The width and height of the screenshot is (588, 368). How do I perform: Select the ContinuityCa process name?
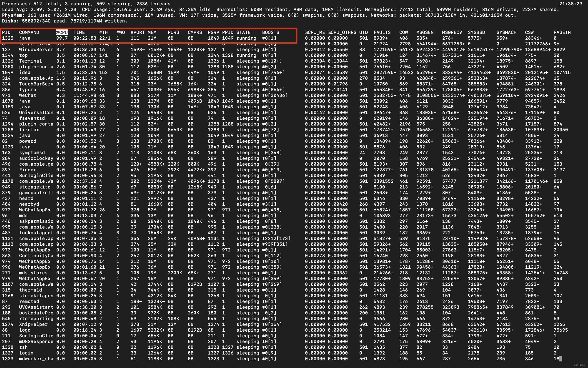point(36,256)
